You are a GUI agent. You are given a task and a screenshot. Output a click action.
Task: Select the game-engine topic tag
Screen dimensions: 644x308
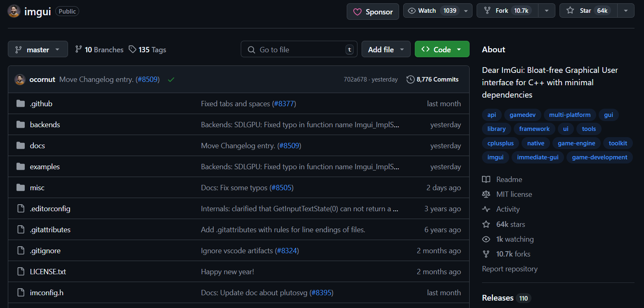pyautogui.click(x=576, y=143)
